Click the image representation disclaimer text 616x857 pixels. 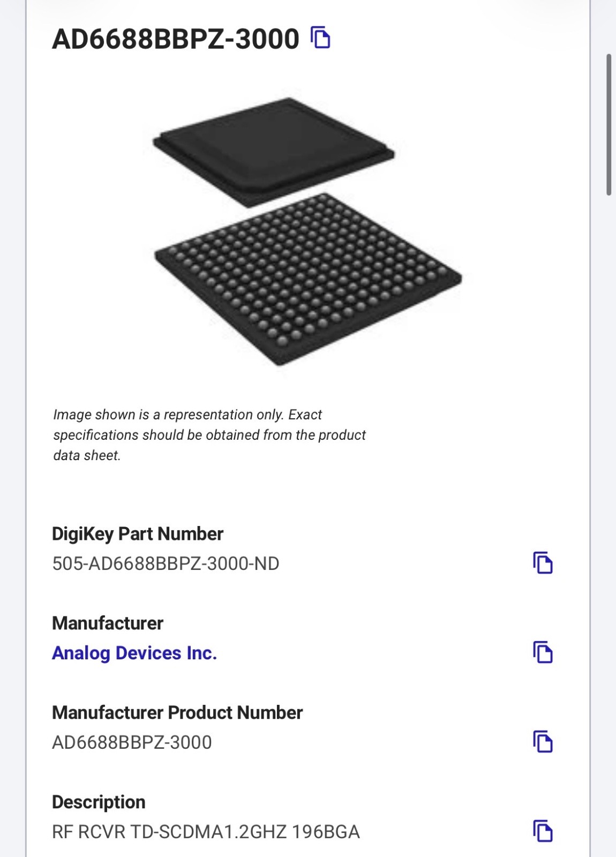[x=209, y=435]
